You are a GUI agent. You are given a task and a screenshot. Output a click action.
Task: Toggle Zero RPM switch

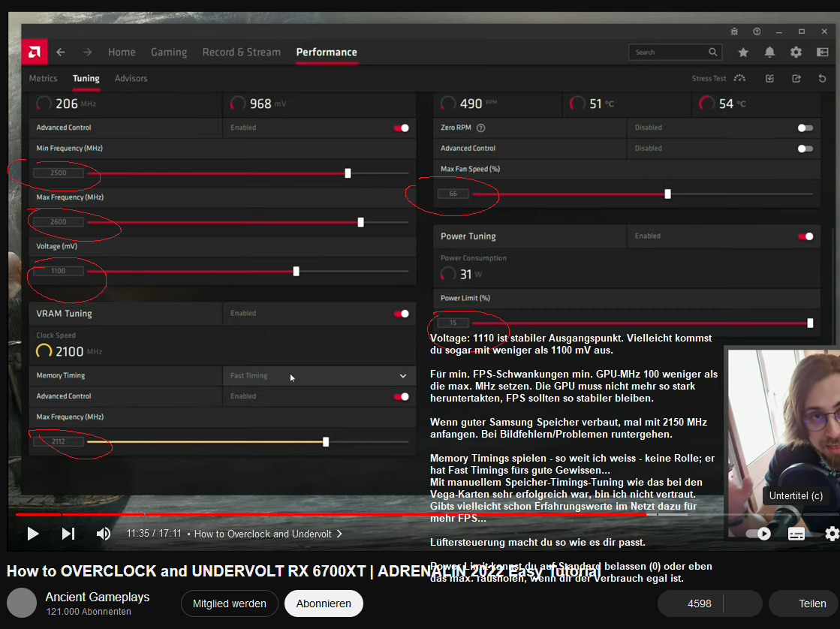point(805,128)
